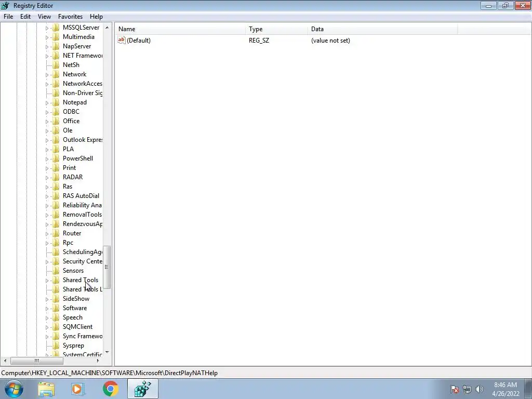
Task: Click the tree horizontal scrollbar thumb
Action: pos(37,361)
